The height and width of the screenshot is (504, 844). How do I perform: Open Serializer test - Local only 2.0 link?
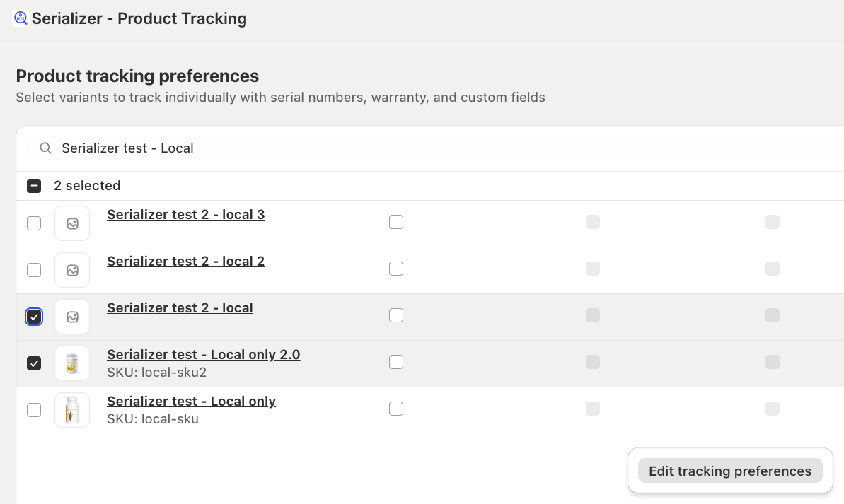pyautogui.click(x=203, y=355)
